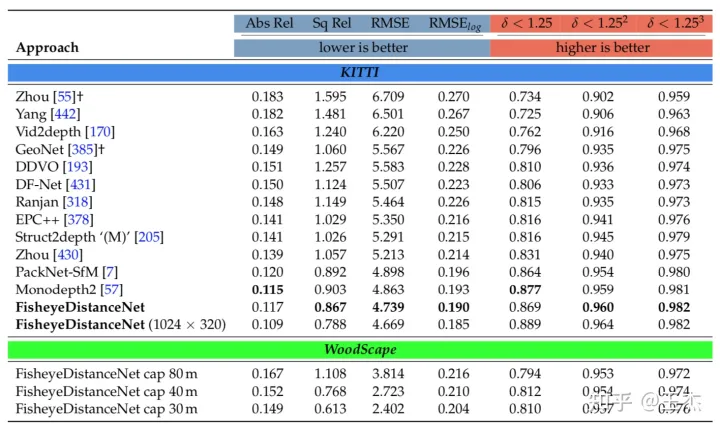Viewport: 720px width, 431px height.
Task: Select bold RMSE log value 0.190
Action: click(x=454, y=307)
